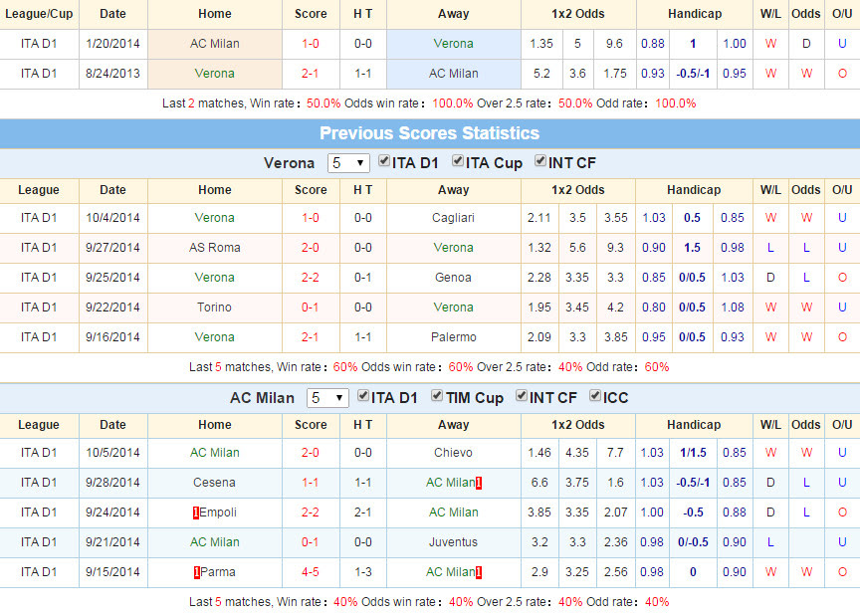This screenshot has width=860, height=616.
Task: Click the Chievo team name
Action: point(453,453)
